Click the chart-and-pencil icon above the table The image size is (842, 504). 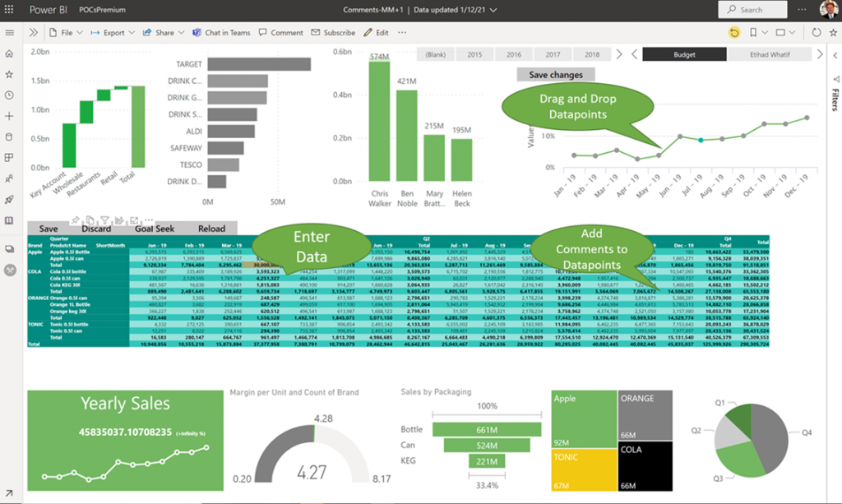(119, 220)
